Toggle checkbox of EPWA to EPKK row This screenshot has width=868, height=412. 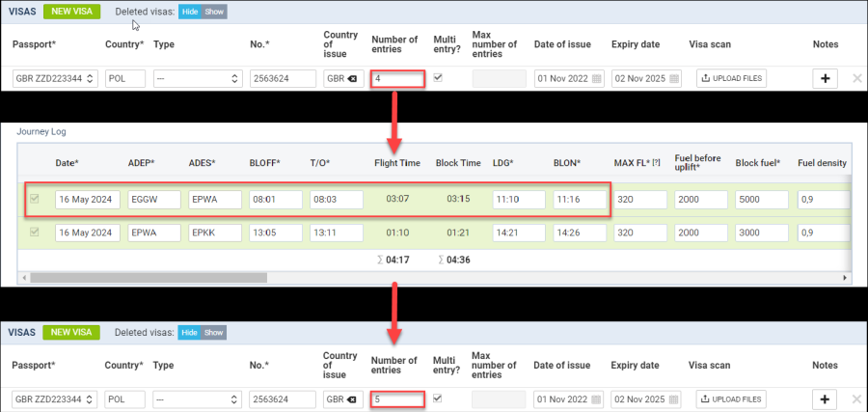pyautogui.click(x=35, y=233)
